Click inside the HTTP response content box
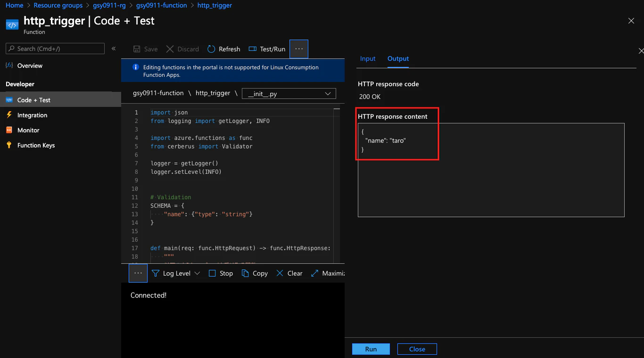Image resolution: width=644 pixels, height=358 pixels. click(491, 170)
